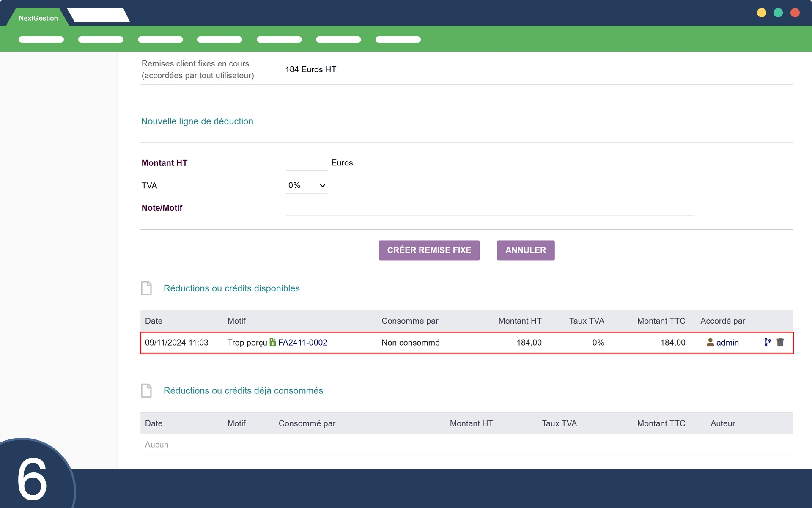Image resolution: width=812 pixels, height=508 pixels.
Task: Click the first green navigation menu item
Action: 41,39
